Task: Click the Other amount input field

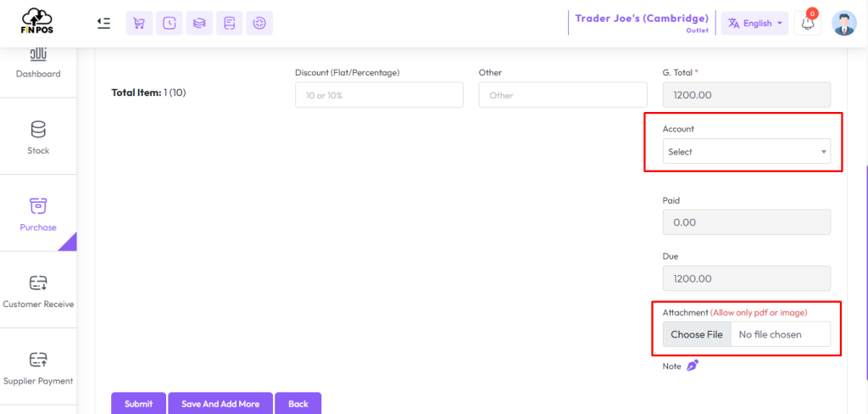Action: (x=563, y=95)
